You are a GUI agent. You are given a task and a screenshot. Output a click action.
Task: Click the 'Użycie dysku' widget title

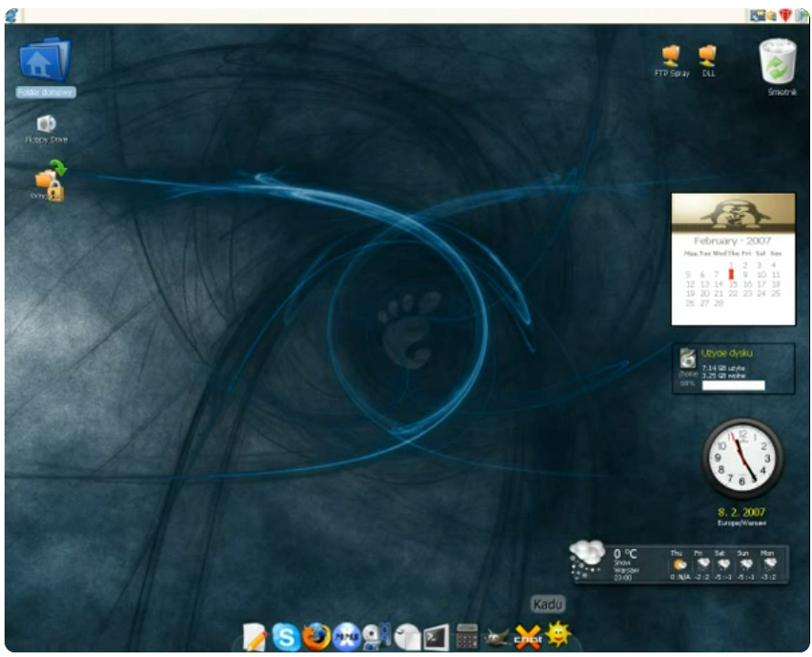click(726, 353)
